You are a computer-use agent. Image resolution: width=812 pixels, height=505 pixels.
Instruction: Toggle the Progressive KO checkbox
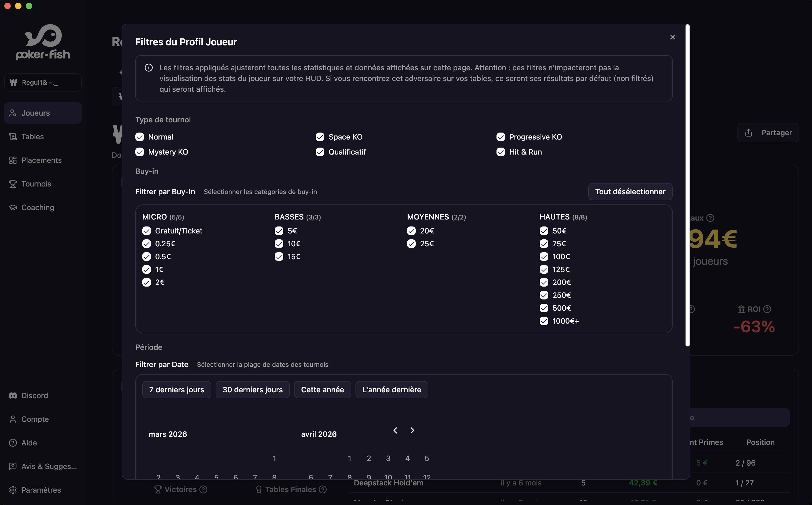point(501,137)
